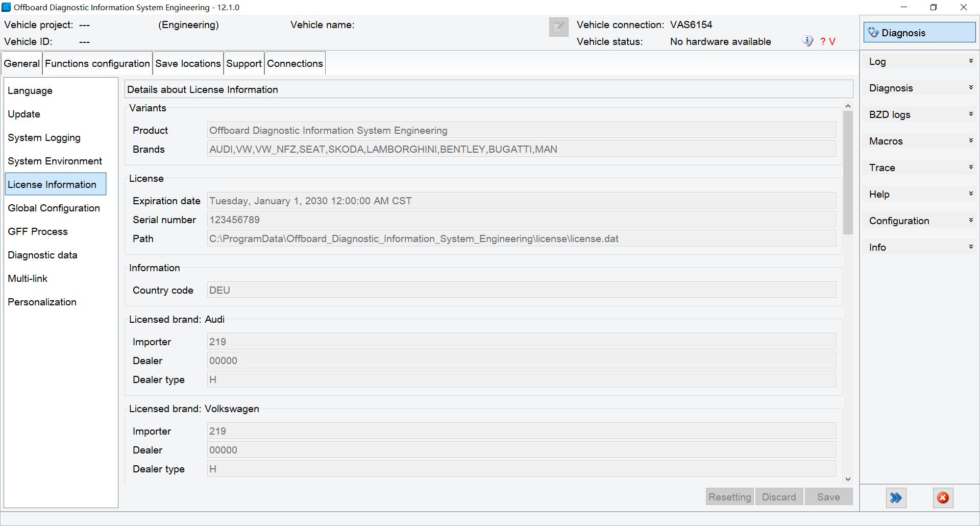Click the grayed edit-note icon beside Vehicle name
Image resolution: width=980 pixels, height=526 pixels.
coord(558,27)
